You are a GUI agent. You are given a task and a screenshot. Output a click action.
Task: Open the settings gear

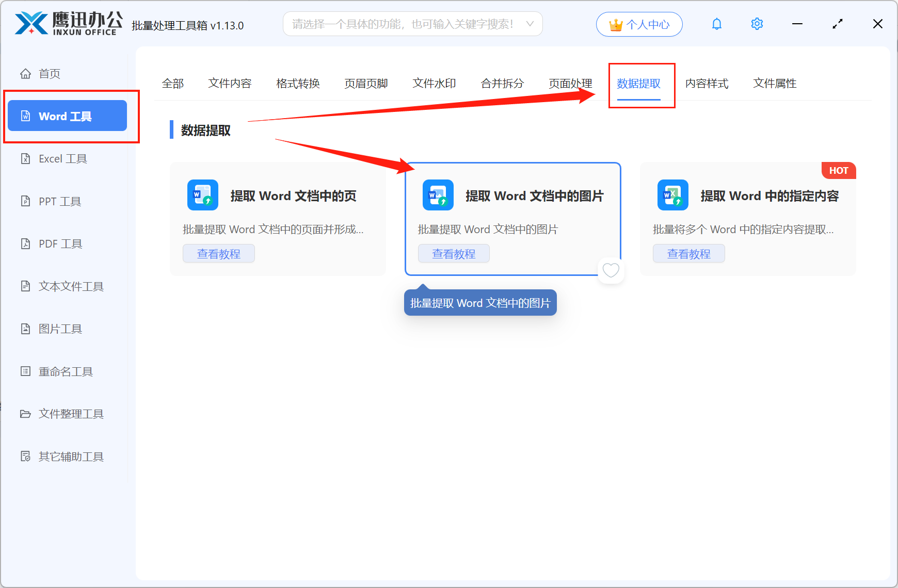click(x=757, y=24)
